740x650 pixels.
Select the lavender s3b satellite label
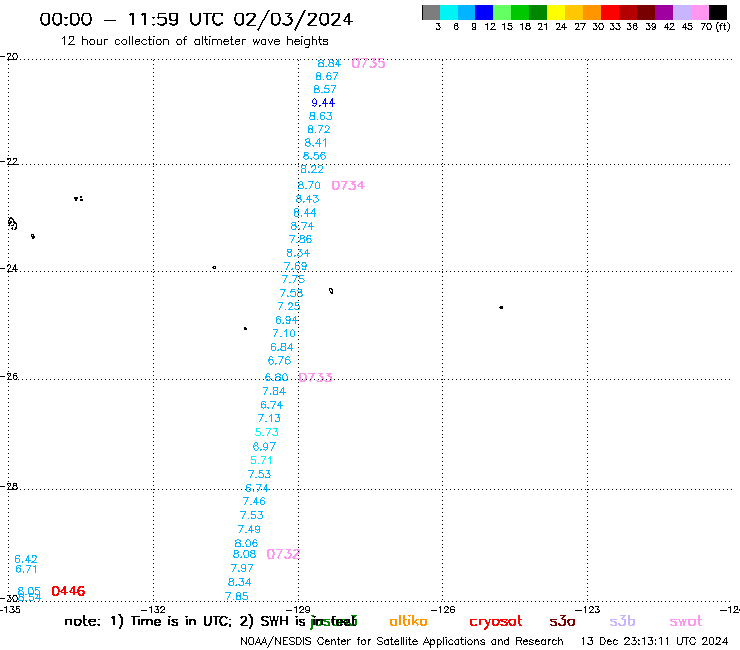pyautogui.click(x=622, y=621)
